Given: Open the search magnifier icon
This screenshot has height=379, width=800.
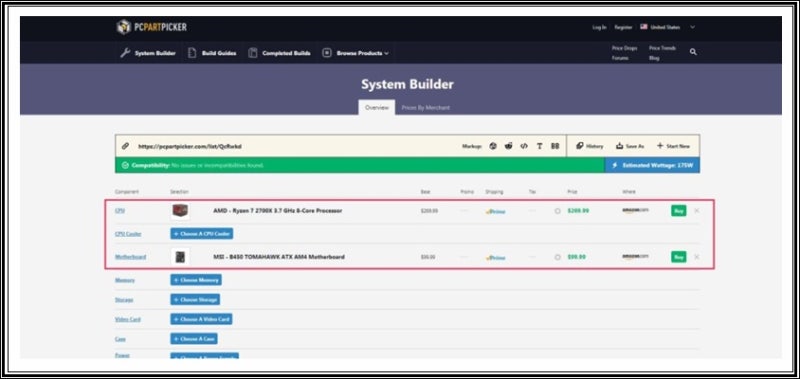Looking at the screenshot, I should (x=693, y=52).
